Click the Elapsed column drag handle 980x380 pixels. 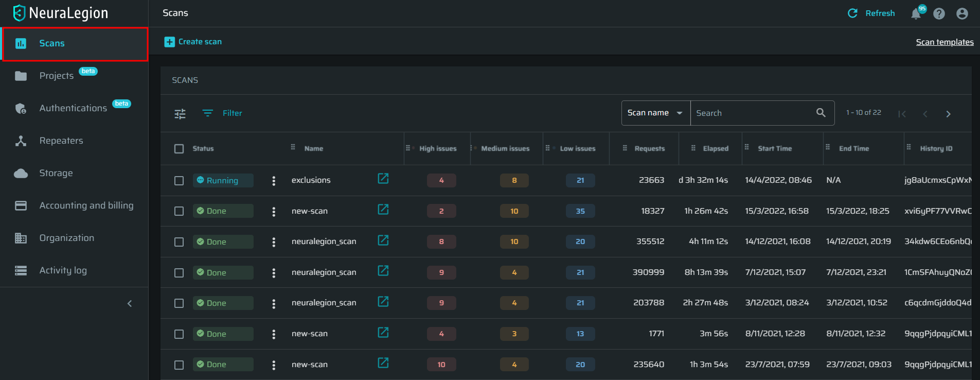click(x=693, y=148)
